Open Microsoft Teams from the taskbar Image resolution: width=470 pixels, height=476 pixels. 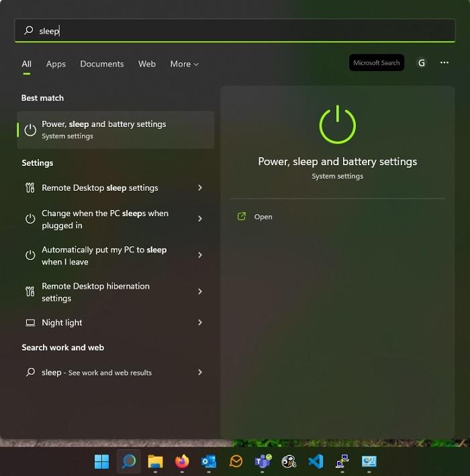[x=262, y=461]
